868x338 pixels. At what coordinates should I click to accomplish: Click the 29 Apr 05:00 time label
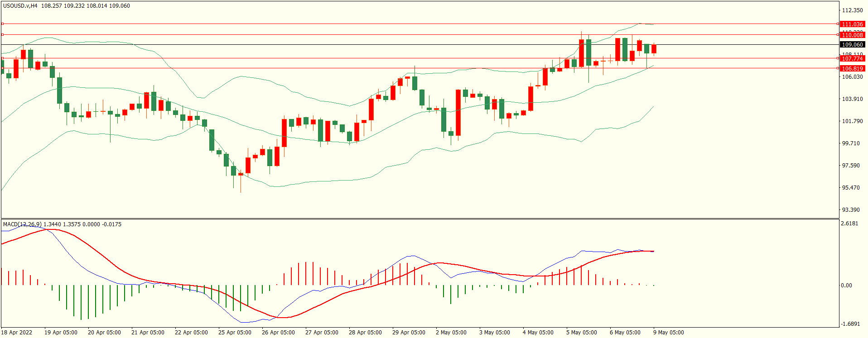coord(409,333)
